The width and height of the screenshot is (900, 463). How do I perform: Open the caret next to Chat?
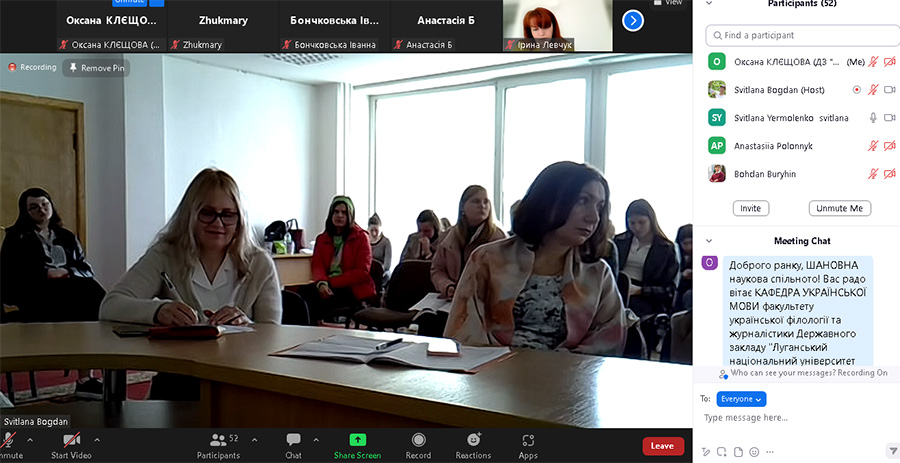click(x=316, y=440)
